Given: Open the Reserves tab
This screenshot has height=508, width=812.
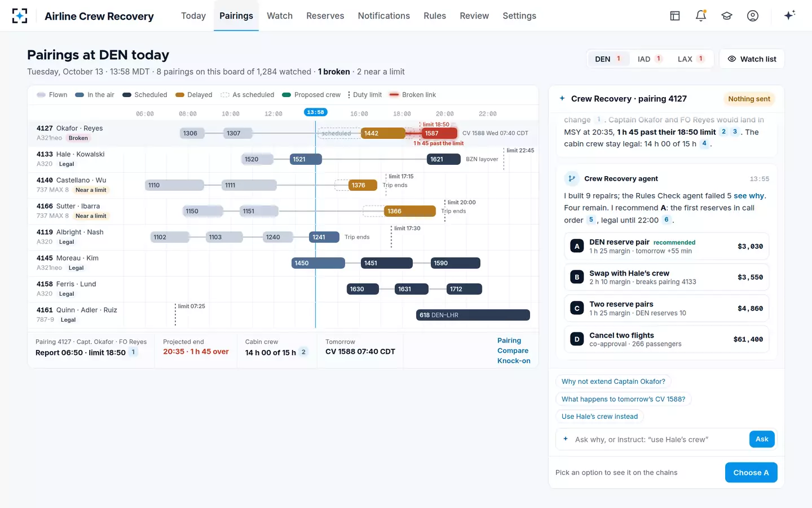Looking at the screenshot, I should tap(325, 16).
